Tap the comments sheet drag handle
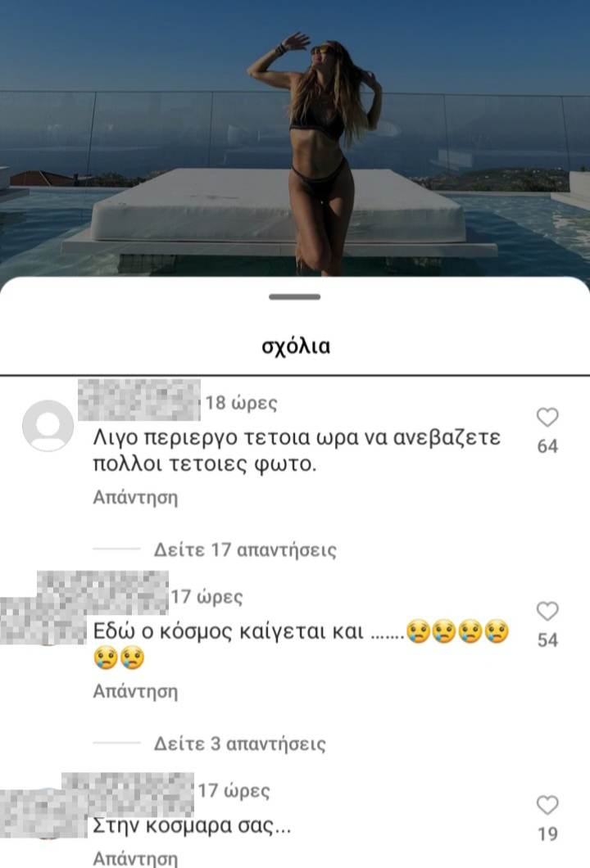 point(295,296)
